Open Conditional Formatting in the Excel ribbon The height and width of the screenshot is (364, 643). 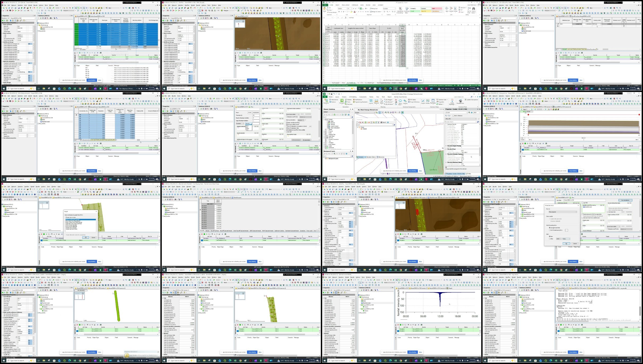tap(400, 10)
